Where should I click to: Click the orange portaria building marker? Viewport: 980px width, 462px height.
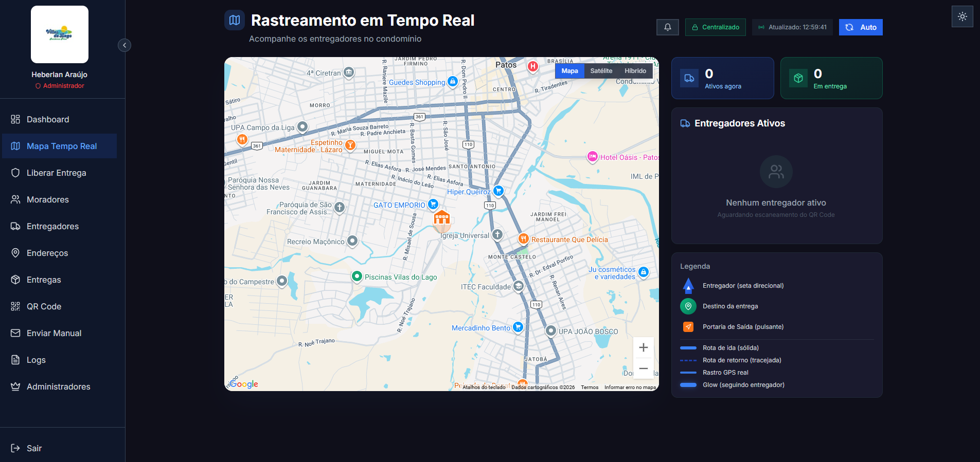tap(442, 218)
